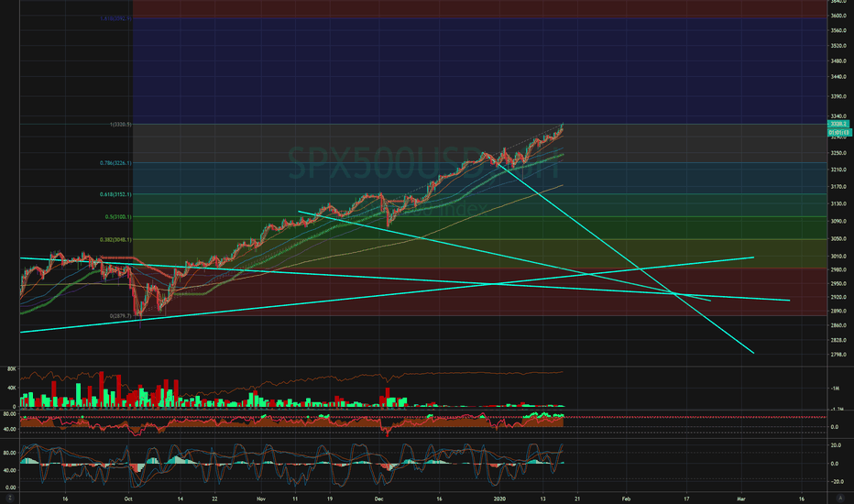Open the timezone button at bottom-left corner
Image resolution: width=854 pixels, height=504 pixels.
point(9,499)
